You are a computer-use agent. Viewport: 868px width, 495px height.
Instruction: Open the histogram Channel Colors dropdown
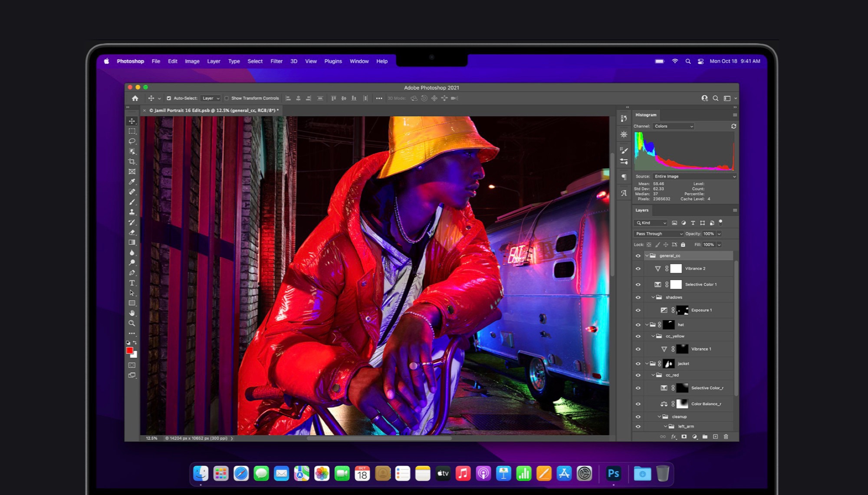pyautogui.click(x=674, y=126)
